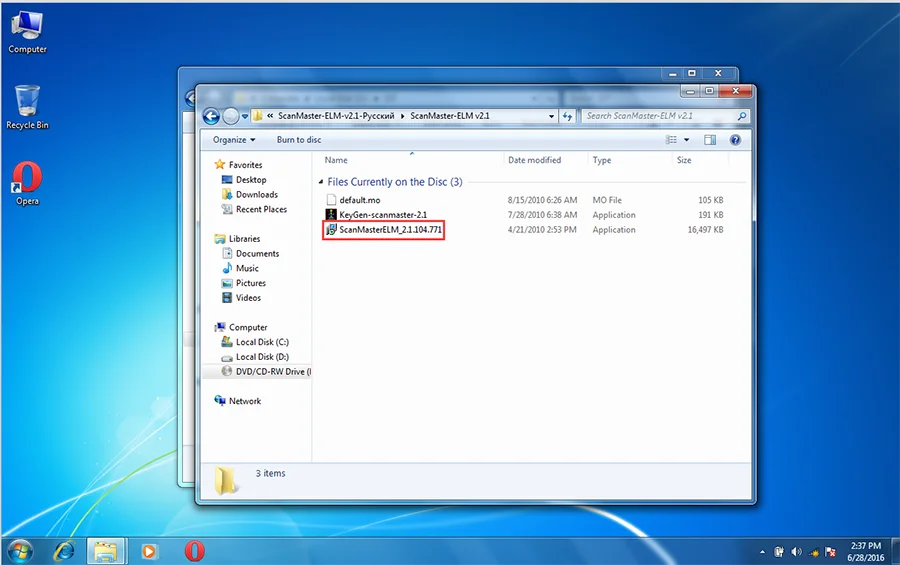900x565 pixels.
Task: Click the 16,497 KB size cell
Action: point(705,230)
